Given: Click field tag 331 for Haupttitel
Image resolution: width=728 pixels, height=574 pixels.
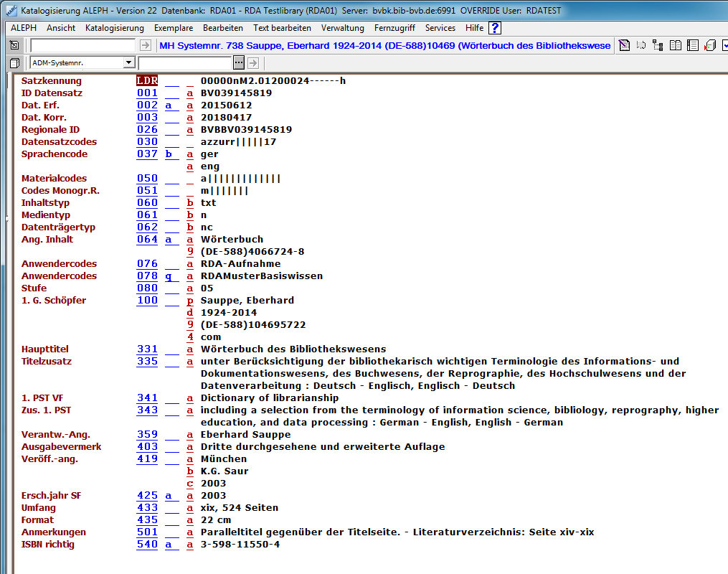Looking at the screenshot, I should 147,349.
